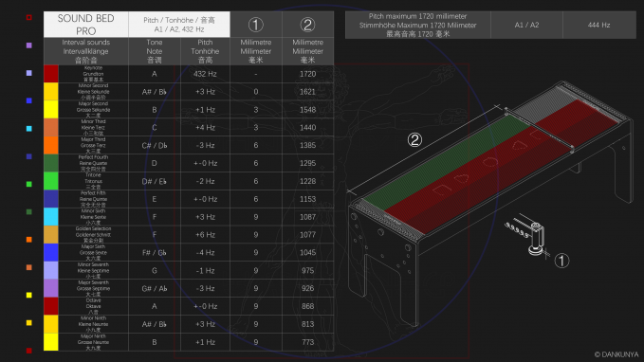
Task: Click the circled 1 column header
Action: [x=256, y=25]
